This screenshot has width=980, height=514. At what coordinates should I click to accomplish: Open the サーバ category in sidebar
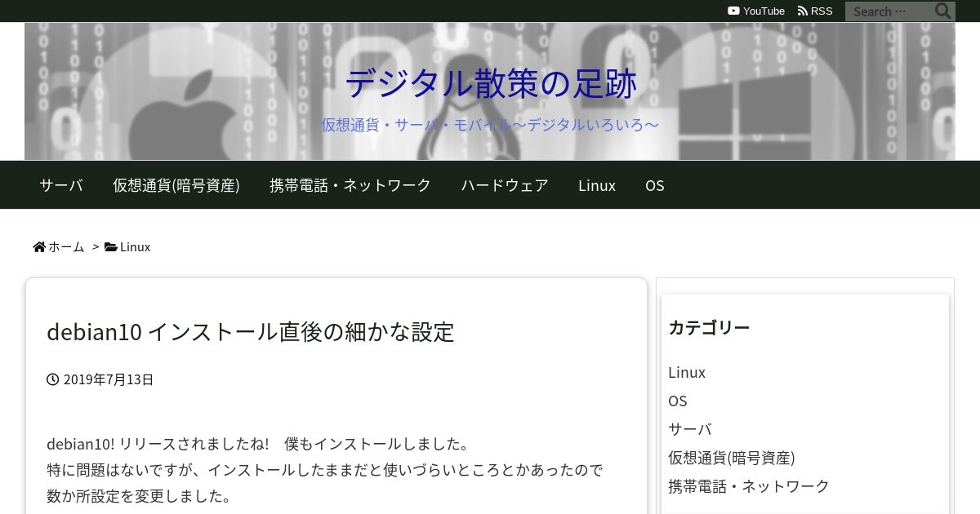click(x=690, y=429)
